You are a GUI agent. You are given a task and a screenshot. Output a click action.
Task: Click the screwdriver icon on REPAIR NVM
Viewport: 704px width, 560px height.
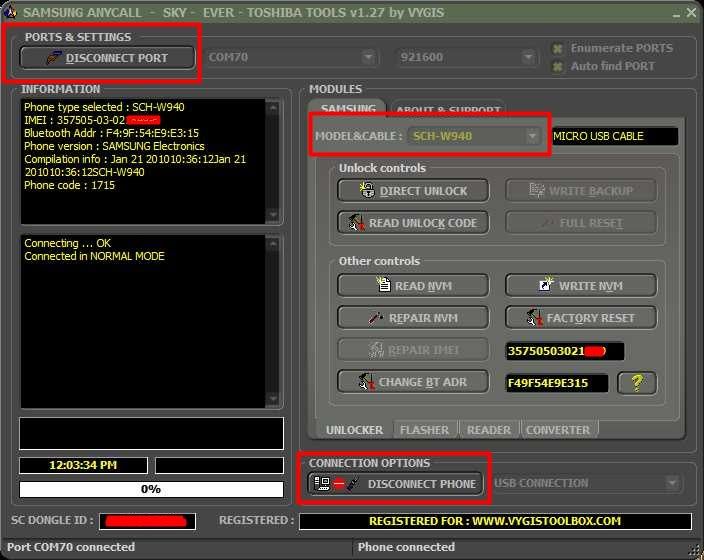[x=375, y=317]
